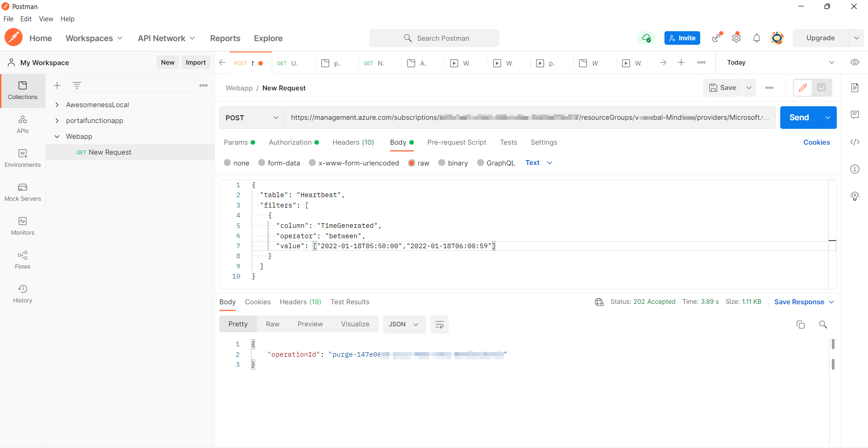The width and height of the screenshot is (868, 448).
Task: Copy the response body with the copy icon
Action: pos(801,325)
